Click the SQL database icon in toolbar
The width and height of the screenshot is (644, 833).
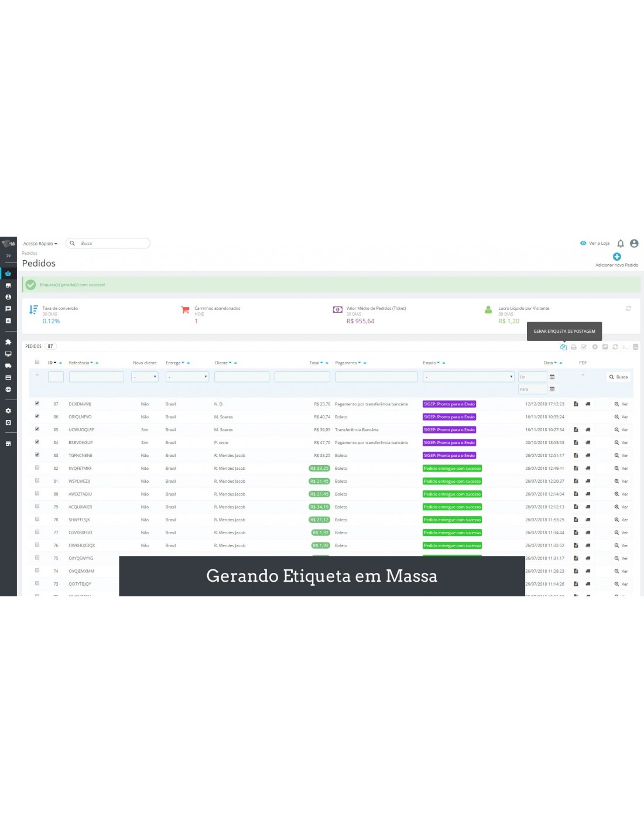(x=635, y=347)
